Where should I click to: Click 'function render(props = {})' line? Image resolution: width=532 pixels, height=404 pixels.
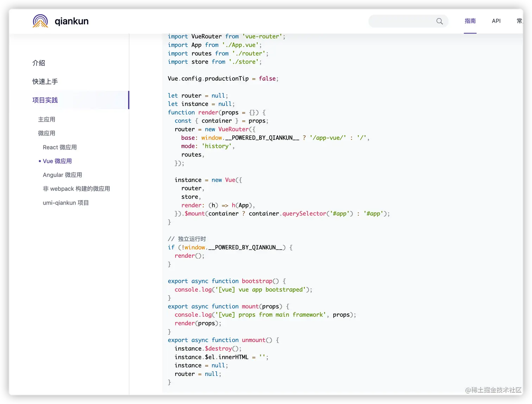tap(217, 112)
